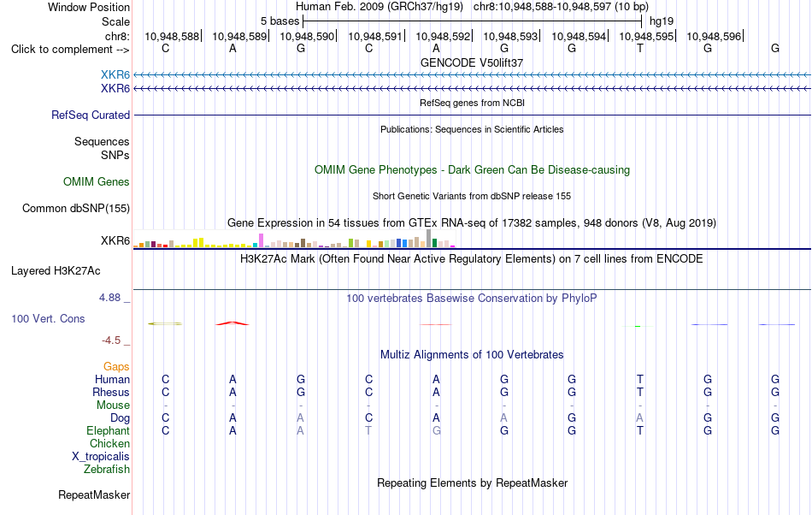
Task: Click the Elephant species label
Action: tap(109, 431)
